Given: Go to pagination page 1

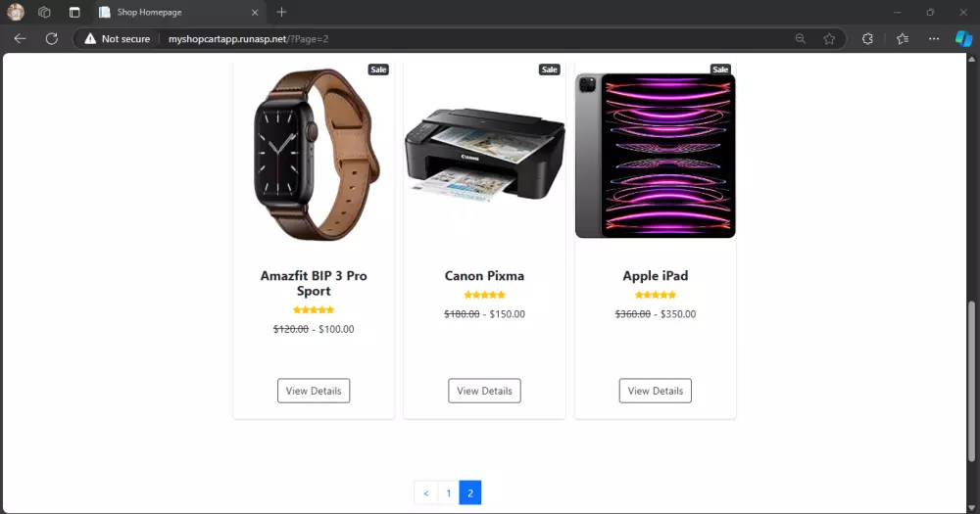Looking at the screenshot, I should click(448, 492).
